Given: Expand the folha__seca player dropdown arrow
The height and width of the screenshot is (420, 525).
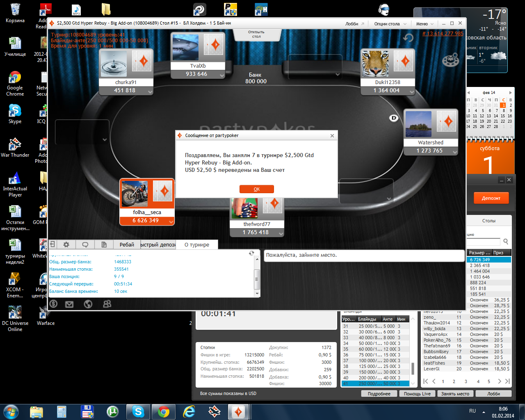Looking at the screenshot, I should pyautogui.click(x=171, y=221).
